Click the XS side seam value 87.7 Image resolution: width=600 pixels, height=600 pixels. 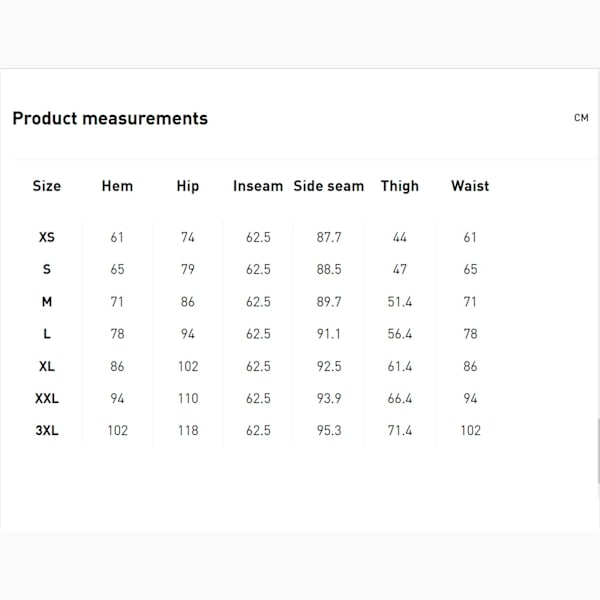tap(329, 238)
